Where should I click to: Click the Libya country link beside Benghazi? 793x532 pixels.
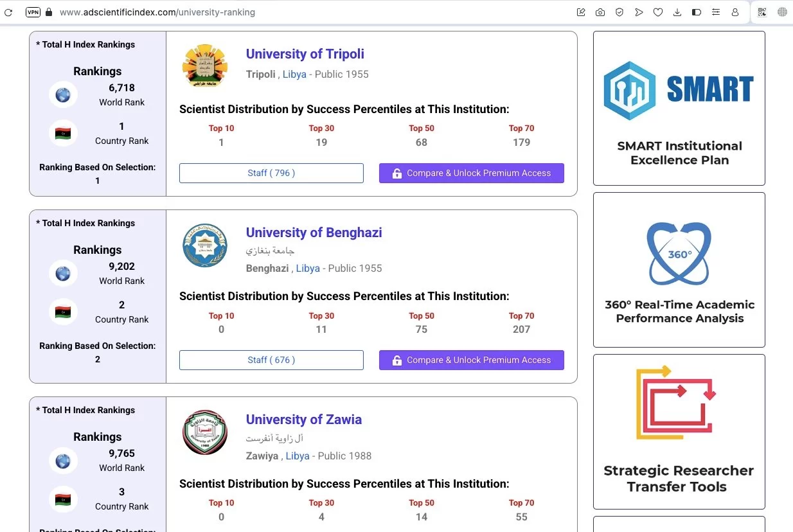[x=308, y=269]
